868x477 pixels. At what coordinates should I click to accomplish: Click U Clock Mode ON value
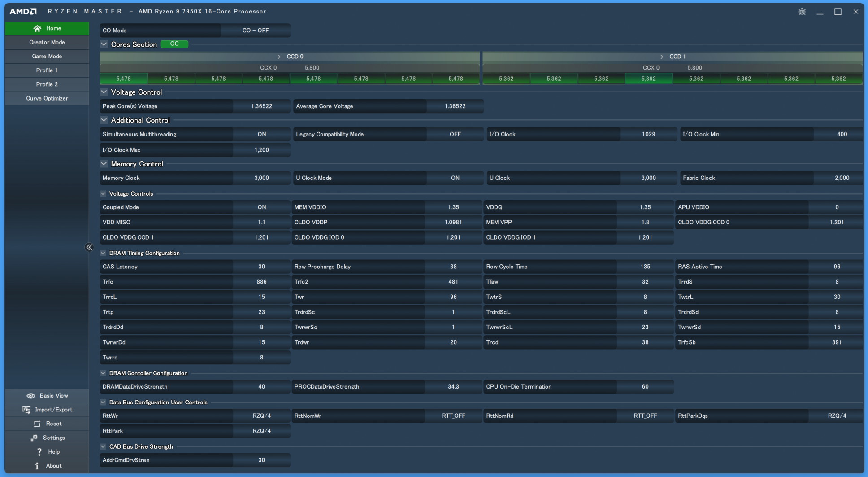[x=455, y=178]
